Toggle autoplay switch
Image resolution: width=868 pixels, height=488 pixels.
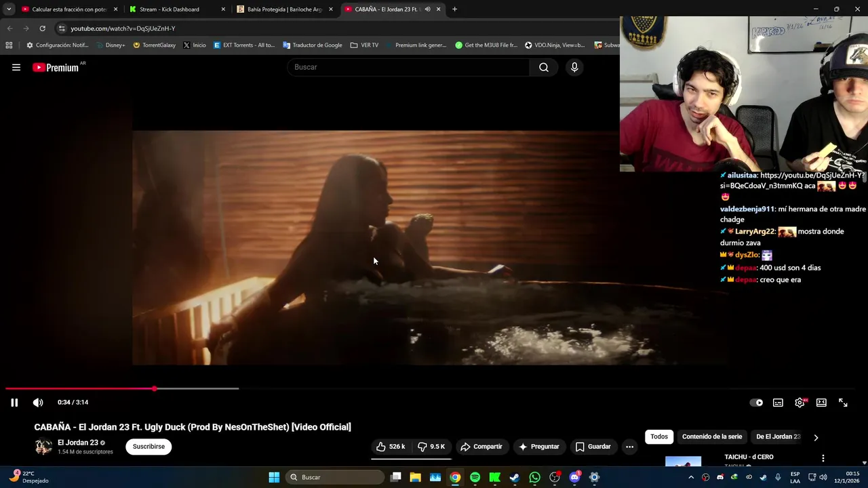click(x=756, y=403)
